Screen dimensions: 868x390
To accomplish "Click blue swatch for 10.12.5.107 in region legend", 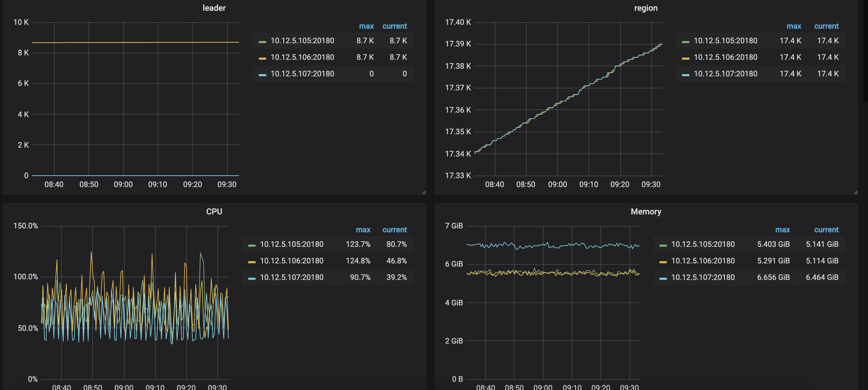I will (685, 75).
